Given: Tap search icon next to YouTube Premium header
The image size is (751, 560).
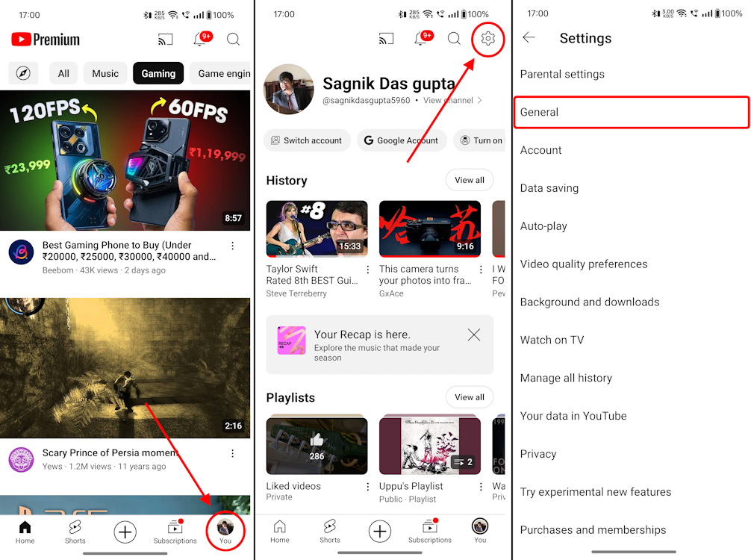Looking at the screenshot, I should (233, 40).
